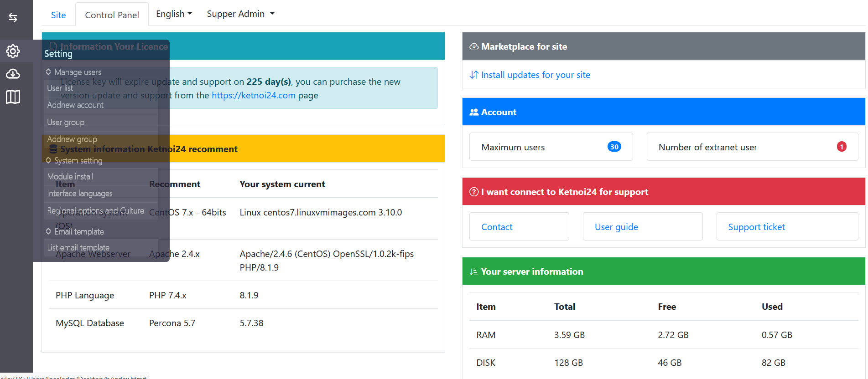Open the map book sidebar icon
Viewport: 868px width, 379px height.
coord(13,97)
